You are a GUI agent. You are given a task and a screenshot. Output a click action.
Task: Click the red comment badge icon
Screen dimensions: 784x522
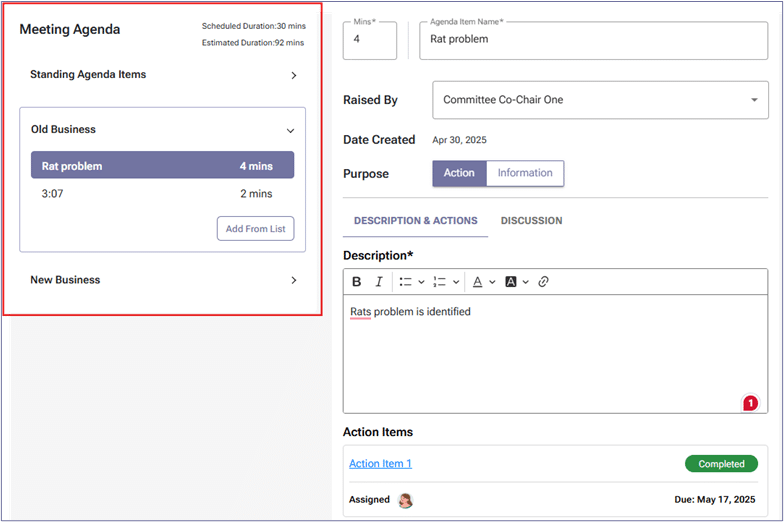(750, 403)
